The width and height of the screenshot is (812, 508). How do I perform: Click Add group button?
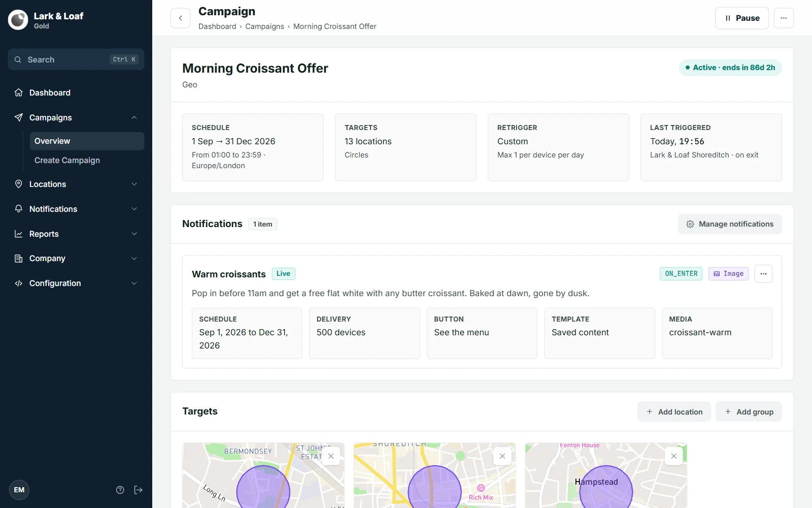pyautogui.click(x=749, y=412)
